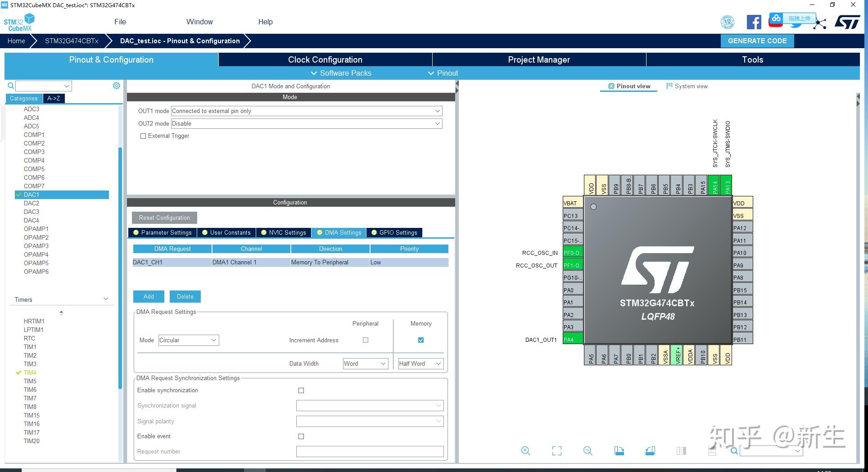This screenshot has width=868, height=472.
Task: Switch to the NVIC Settings tab
Action: [x=284, y=232]
